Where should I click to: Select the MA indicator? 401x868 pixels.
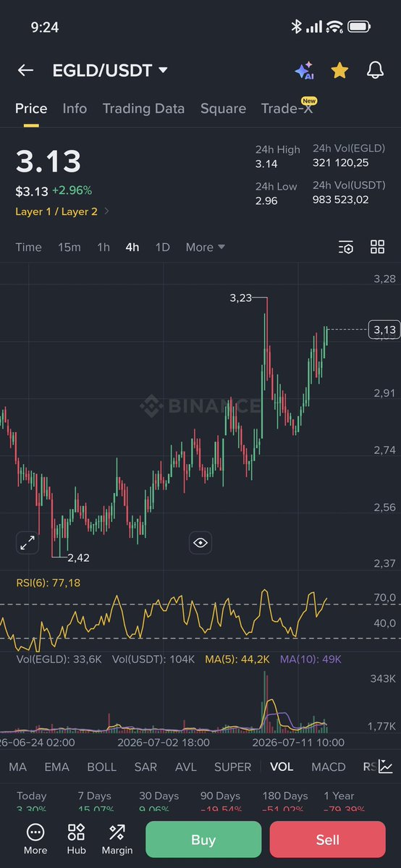[17, 767]
